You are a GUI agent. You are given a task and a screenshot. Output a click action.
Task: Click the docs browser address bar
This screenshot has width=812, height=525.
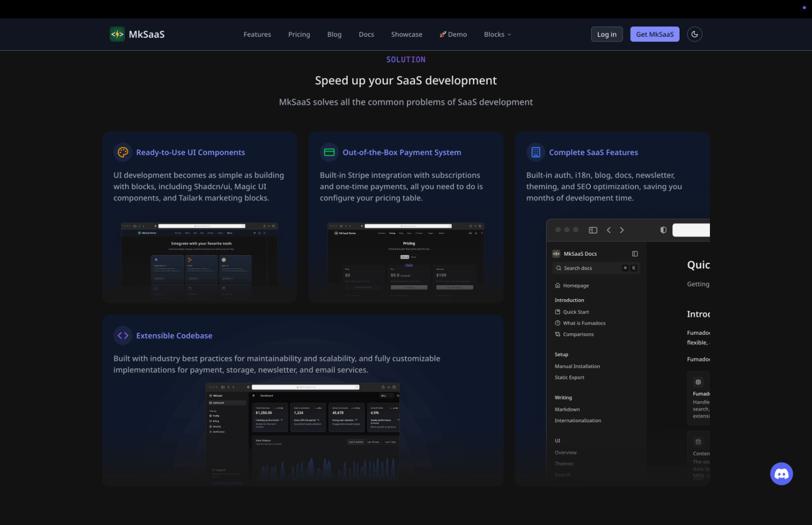coord(691,230)
